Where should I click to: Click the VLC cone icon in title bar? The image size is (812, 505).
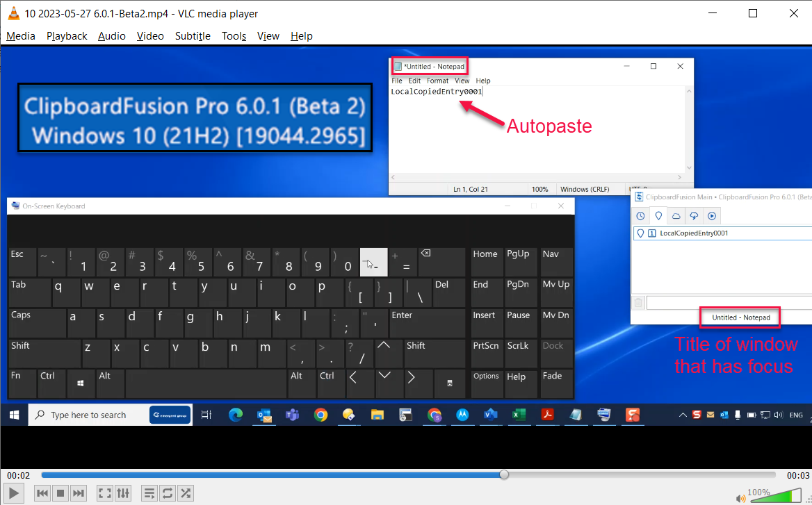[x=12, y=13]
